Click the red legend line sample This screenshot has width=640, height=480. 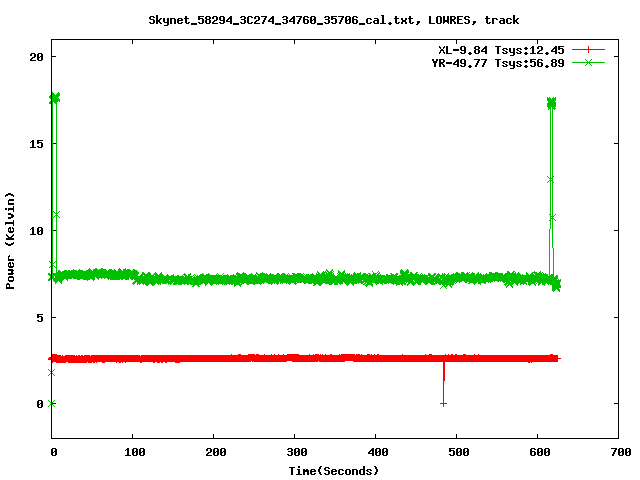pyautogui.click(x=588, y=50)
